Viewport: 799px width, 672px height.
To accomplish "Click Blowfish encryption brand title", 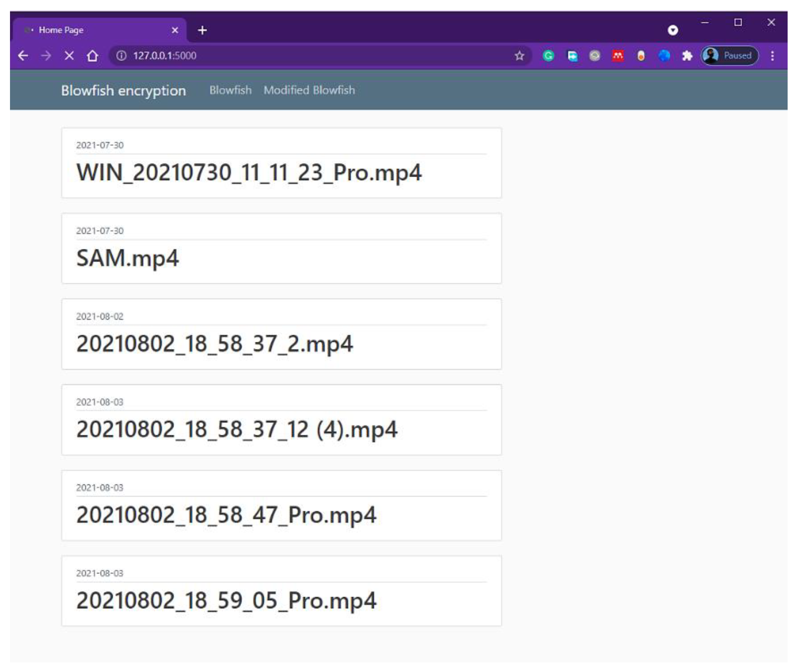I will click(123, 91).
